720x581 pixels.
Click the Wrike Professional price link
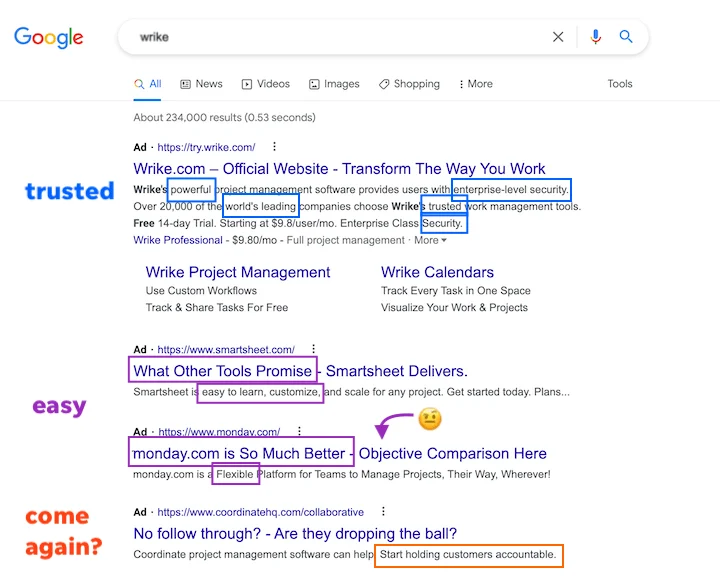click(x=178, y=240)
